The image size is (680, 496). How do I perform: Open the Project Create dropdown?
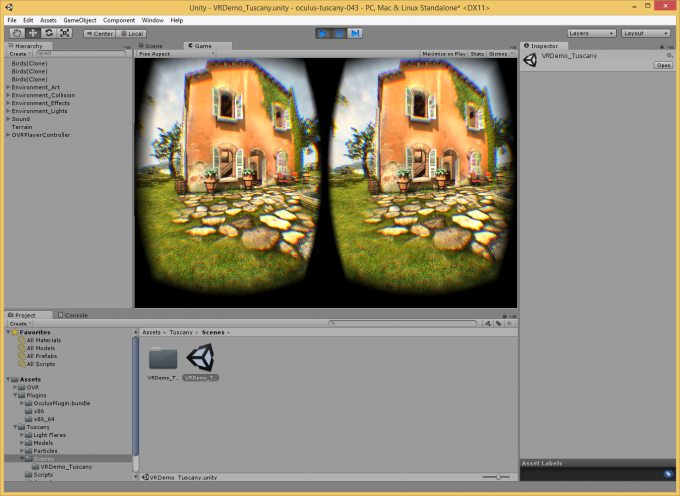click(20, 323)
